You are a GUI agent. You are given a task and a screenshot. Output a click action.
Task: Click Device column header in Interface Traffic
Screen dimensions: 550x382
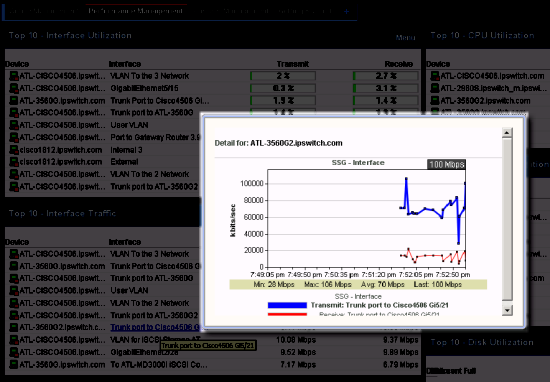(x=17, y=242)
